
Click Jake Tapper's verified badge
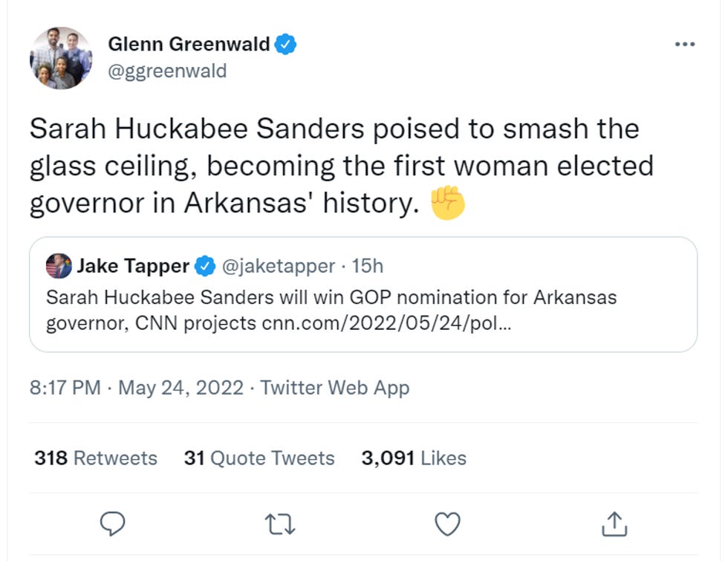pos(205,265)
